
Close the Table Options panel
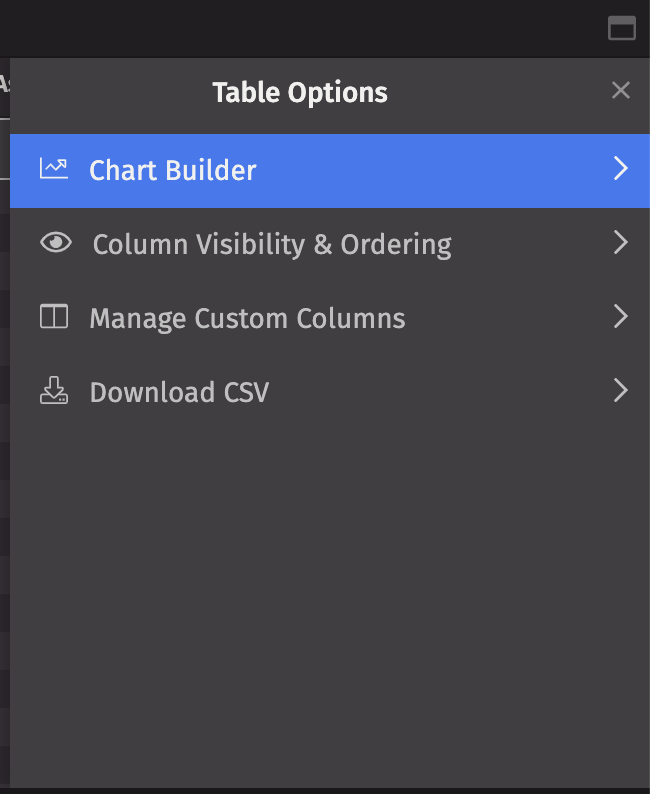[621, 91]
